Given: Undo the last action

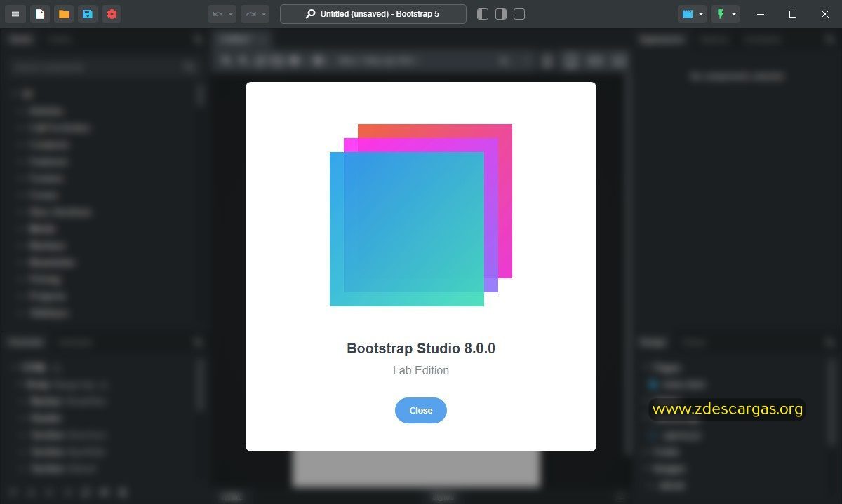Looking at the screenshot, I should coord(218,14).
